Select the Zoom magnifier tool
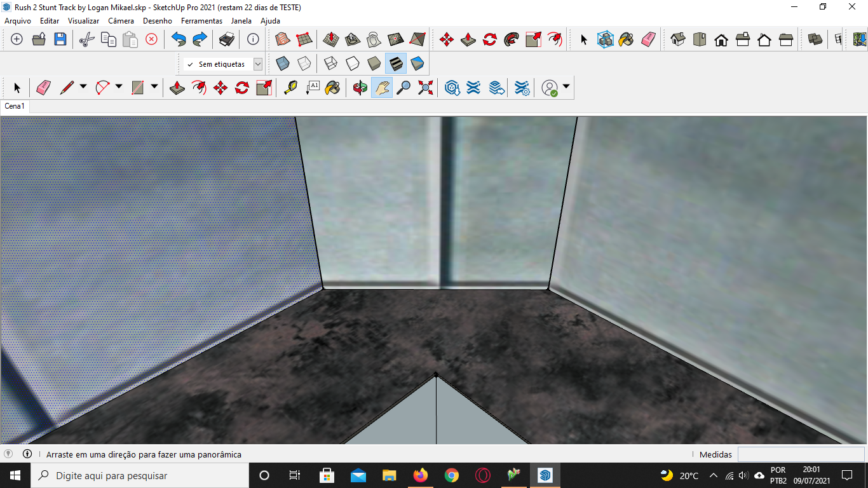868x488 pixels. click(403, 88)
